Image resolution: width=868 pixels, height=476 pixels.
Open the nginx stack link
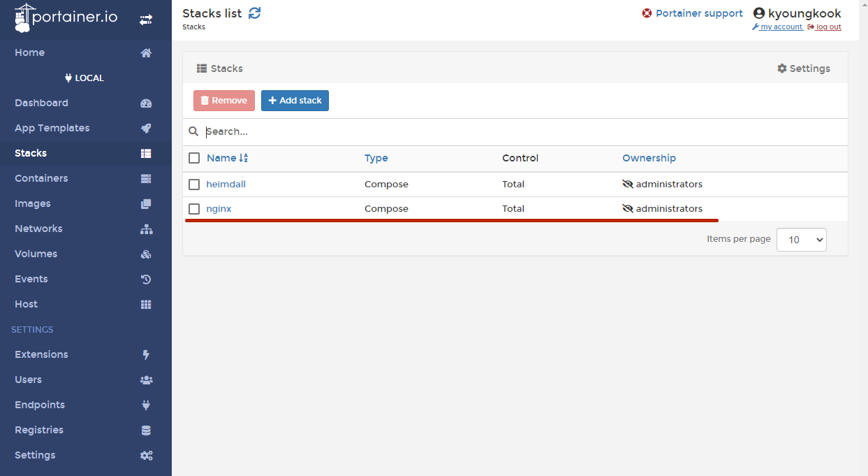(219, 209)
